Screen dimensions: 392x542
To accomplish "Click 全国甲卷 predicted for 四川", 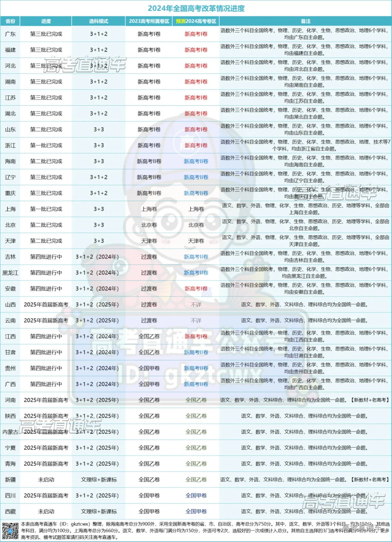I will tap(196, 495).
